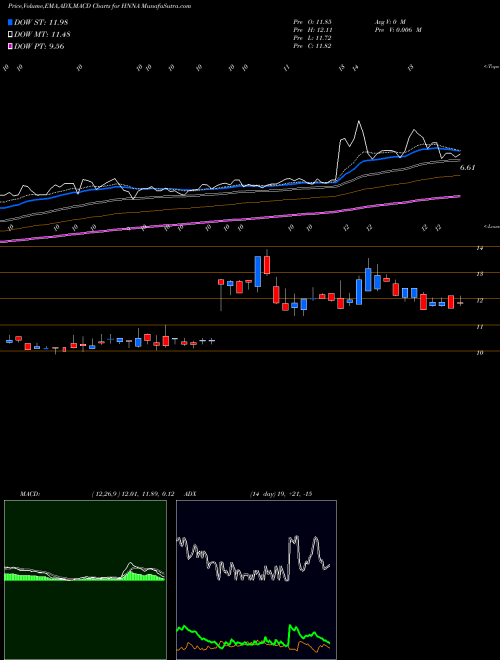
Task: Click the 'Pre O: 11.83' value
Action: pyautogui.click(x=312, y=22)
